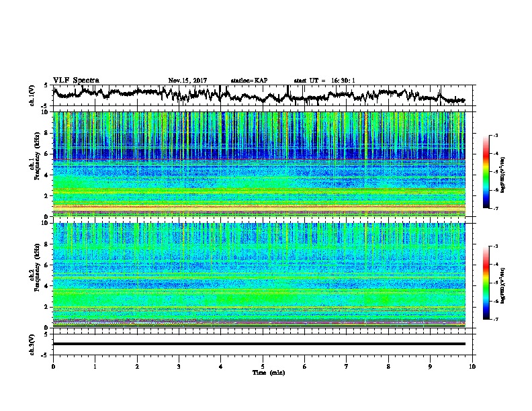This screenshot has width=532, height=411.
Task: Click the ch.1 frequency axis "2" tick label
Action: click(46, 196)
